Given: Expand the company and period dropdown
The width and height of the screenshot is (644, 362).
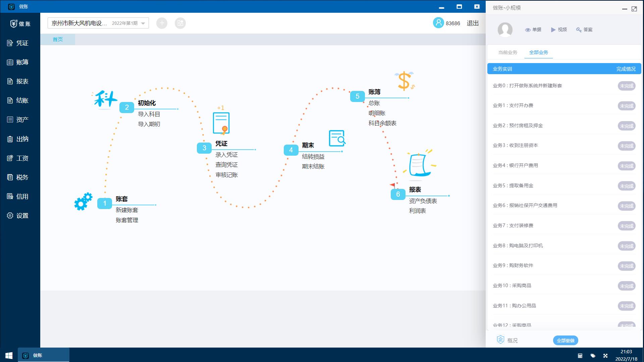Looking at the screenshot, I should pyautogui.click(x=98, y=23).
